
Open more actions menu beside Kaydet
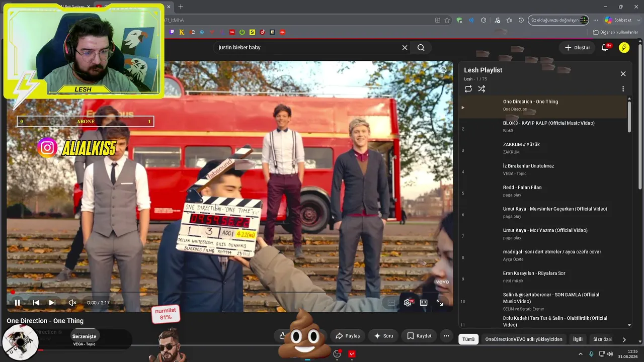(x=446, y=336)
